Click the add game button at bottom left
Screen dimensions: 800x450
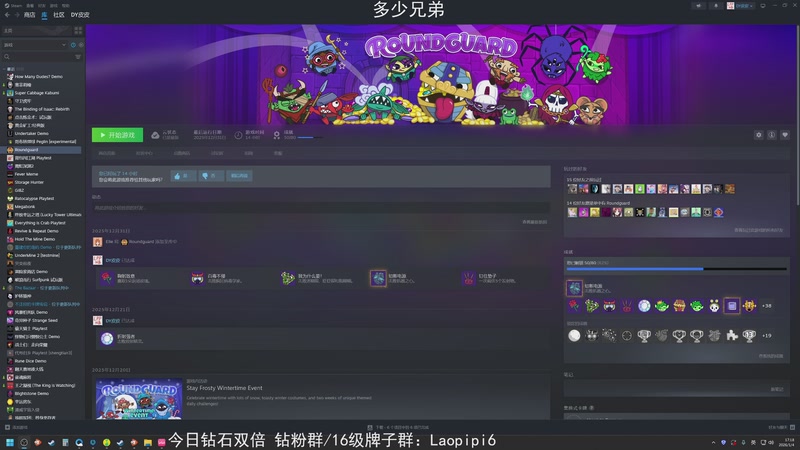[17, 428]
